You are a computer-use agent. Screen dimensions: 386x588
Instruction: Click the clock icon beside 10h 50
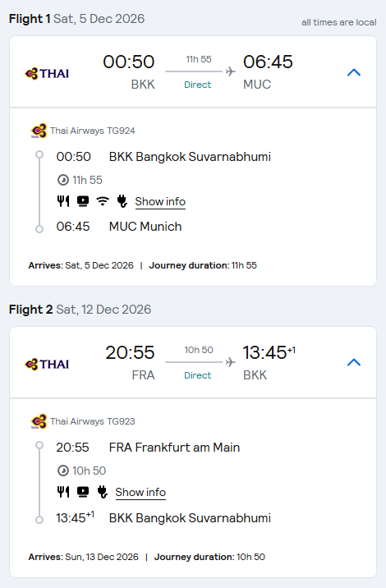click(x=63, y=471)
